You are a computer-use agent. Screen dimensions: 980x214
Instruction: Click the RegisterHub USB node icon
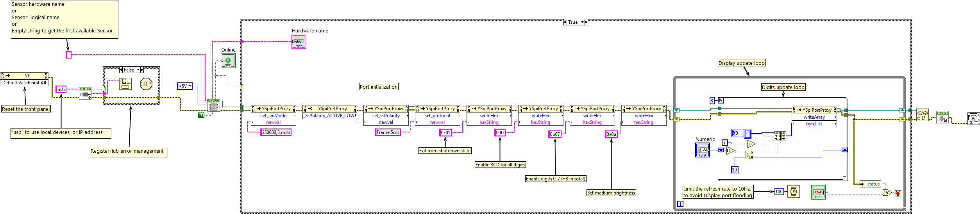click(85, 94)
